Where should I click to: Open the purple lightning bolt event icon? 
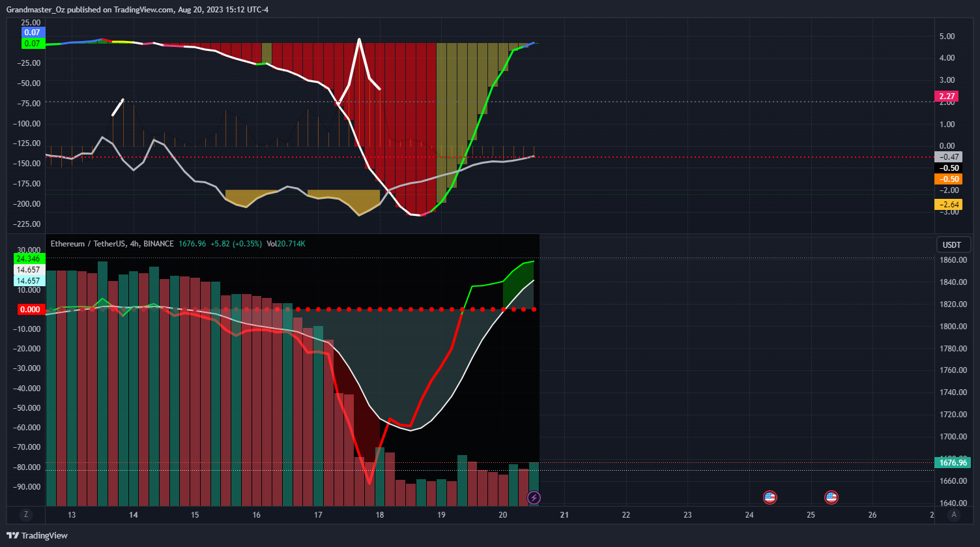(534, 498)
